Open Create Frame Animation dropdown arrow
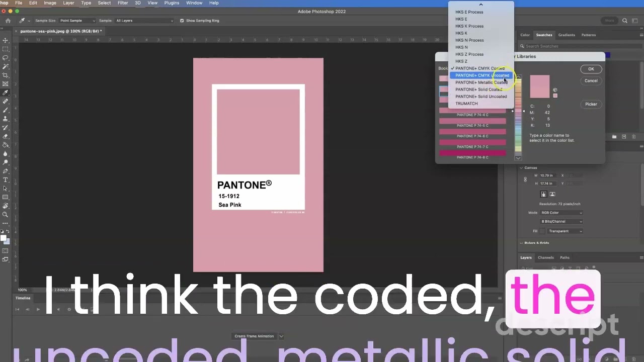The height and width of the screenshot is (362, 644). click(281, 336)
